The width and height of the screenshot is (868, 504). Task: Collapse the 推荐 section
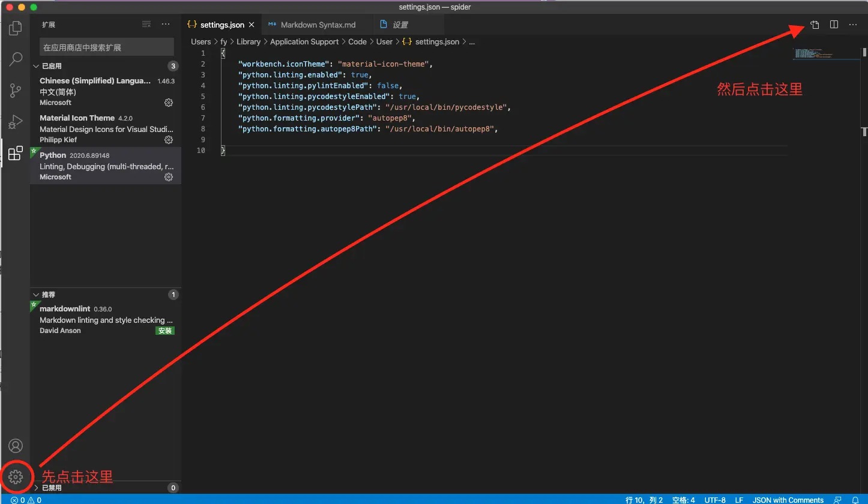[36, 295]
